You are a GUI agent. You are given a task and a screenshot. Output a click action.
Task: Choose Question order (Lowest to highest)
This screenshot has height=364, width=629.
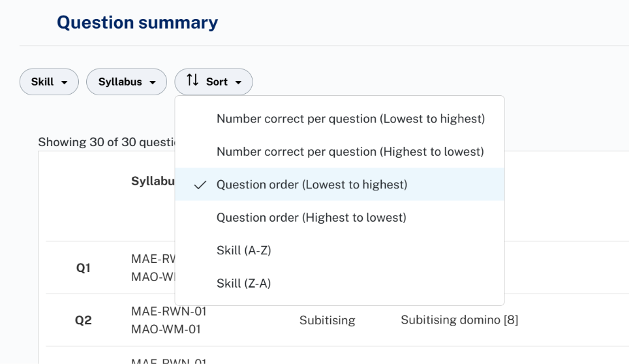(x=339, y=185)
